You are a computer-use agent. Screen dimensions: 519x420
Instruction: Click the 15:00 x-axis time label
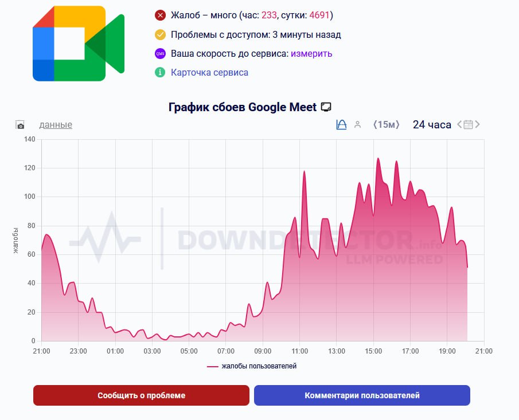(373, 351)
